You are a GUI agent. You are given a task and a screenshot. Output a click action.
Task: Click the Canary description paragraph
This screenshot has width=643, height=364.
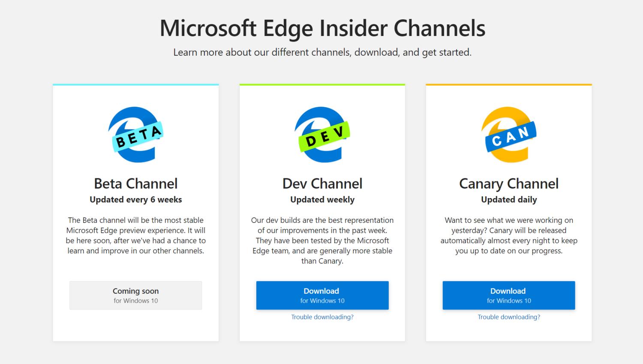tap(509, 235)
